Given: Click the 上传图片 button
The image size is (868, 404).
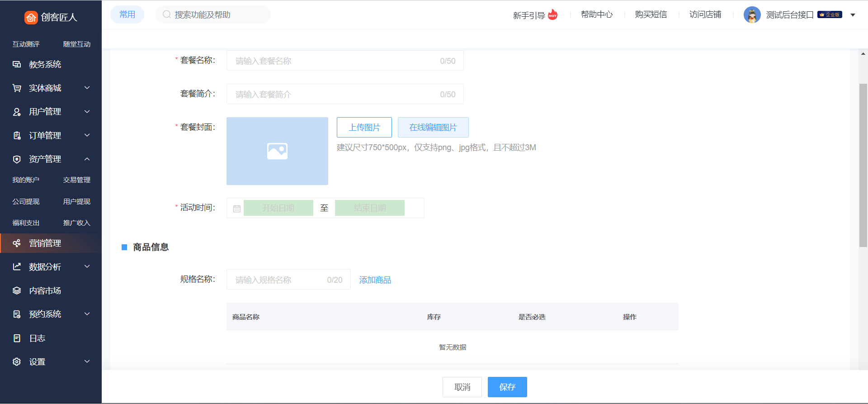Looking at the screenshot, I should pyautogui.click(x=364, y=128).
